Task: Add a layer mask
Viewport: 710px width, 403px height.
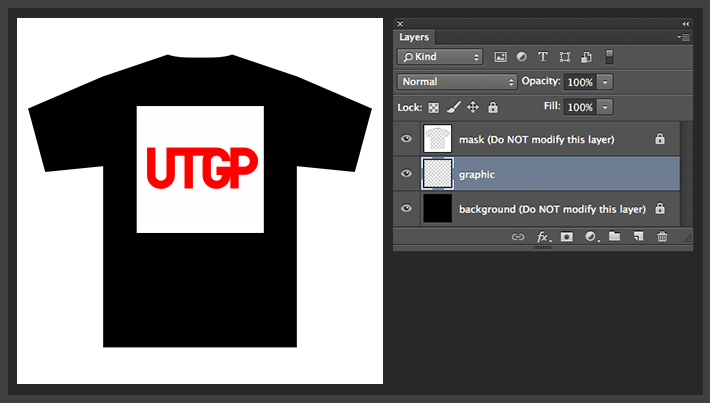Action: tap(566, 237)
